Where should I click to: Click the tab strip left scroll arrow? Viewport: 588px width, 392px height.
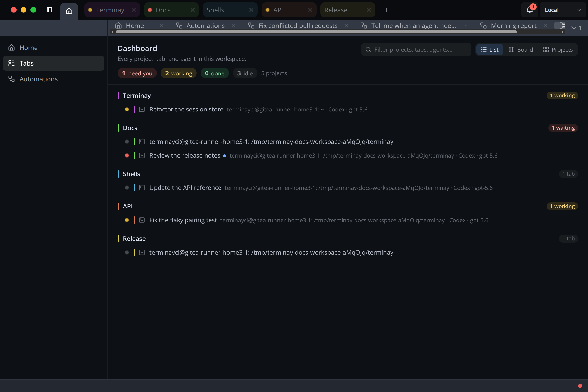pyautogui.click(x=112, y=32)
